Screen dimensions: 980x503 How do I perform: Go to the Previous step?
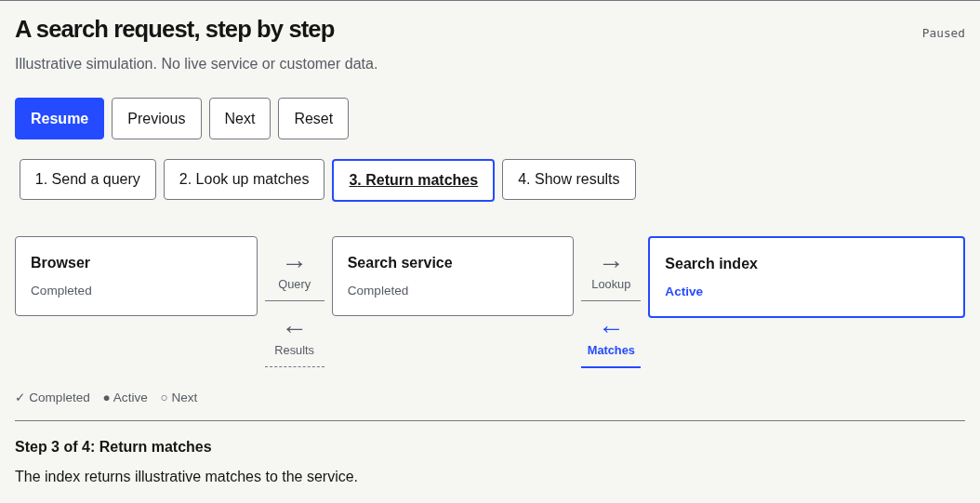(x=156, y=118)
